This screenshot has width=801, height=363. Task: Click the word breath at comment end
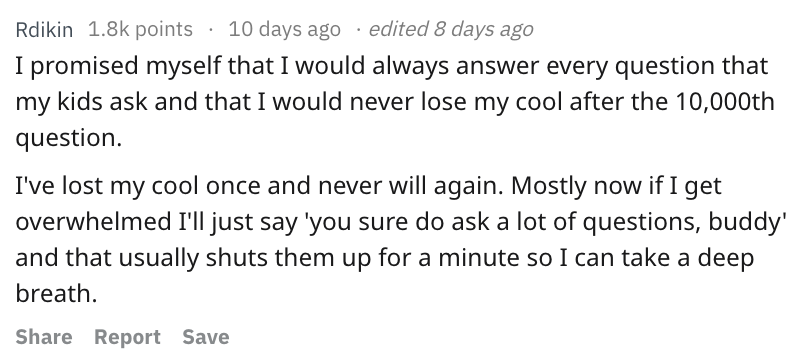(54, 293)
